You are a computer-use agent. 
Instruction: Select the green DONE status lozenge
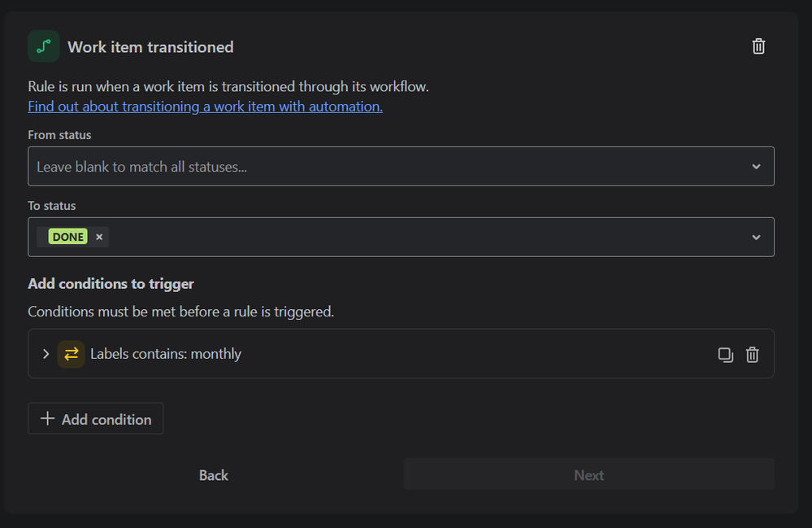[67, 237]
